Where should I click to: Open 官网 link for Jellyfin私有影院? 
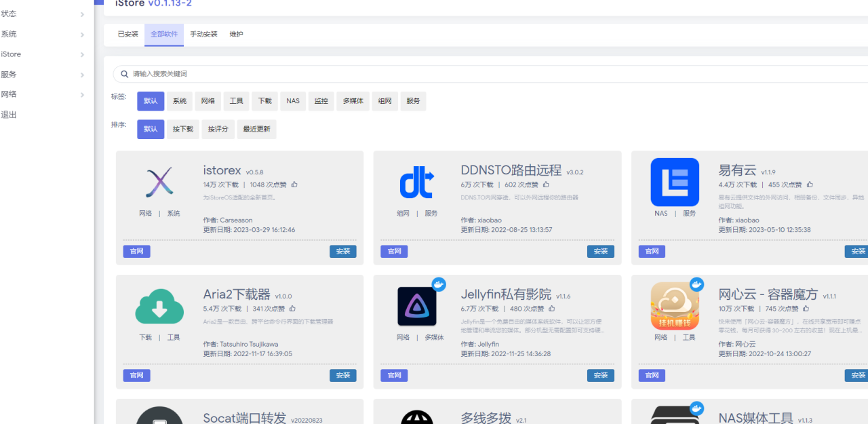[x=394, y=375]
